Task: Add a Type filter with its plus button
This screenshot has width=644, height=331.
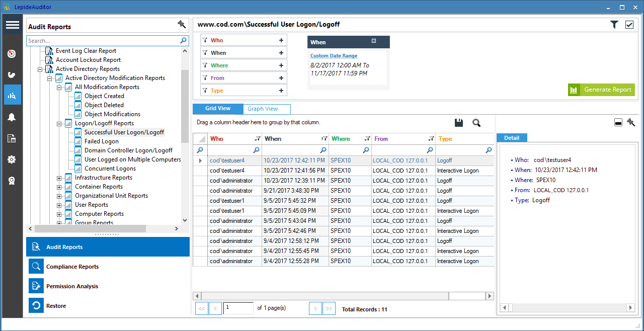Action: point(281,91)
